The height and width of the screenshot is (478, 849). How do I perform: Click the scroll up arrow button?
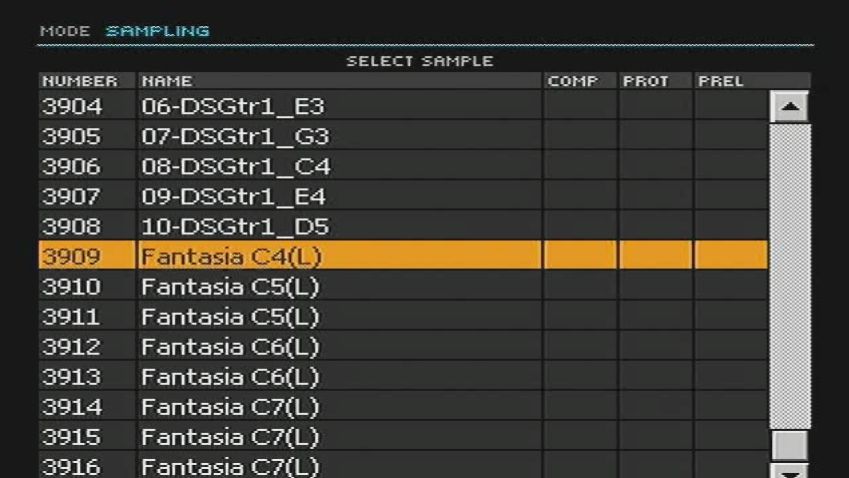click(789, 106)
